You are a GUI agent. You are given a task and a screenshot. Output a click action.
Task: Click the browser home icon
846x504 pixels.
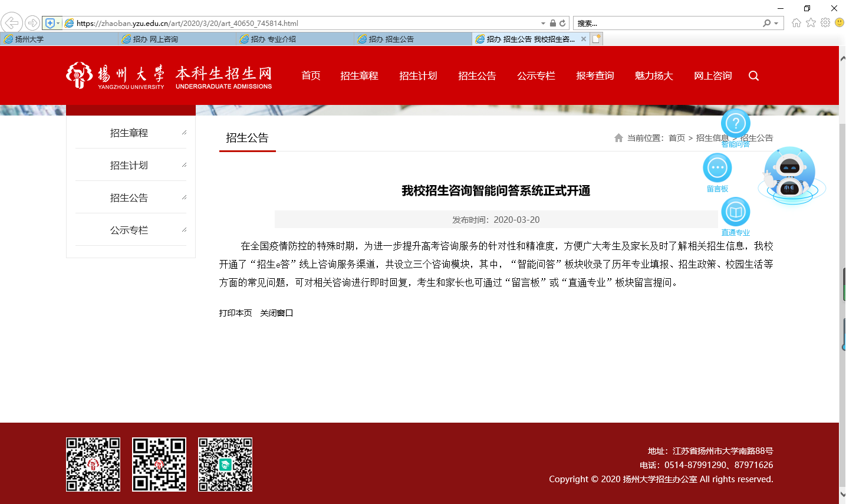coord(796,23)
